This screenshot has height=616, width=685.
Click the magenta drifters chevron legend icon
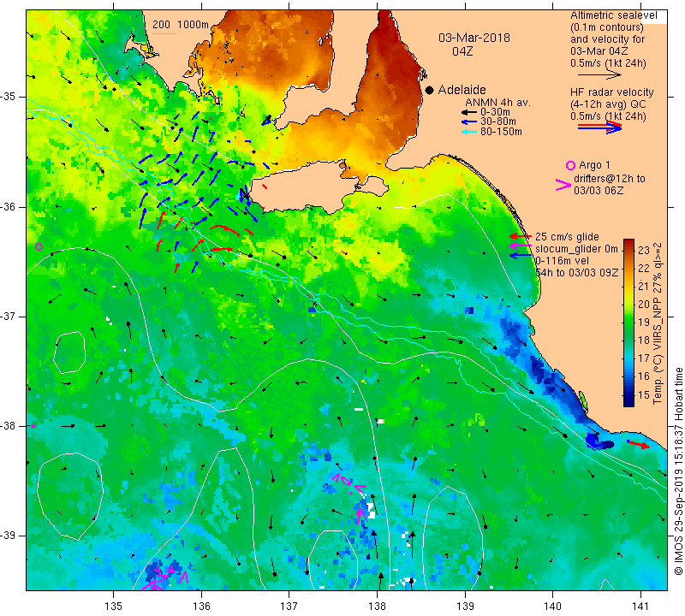click(x=563, y=185)
